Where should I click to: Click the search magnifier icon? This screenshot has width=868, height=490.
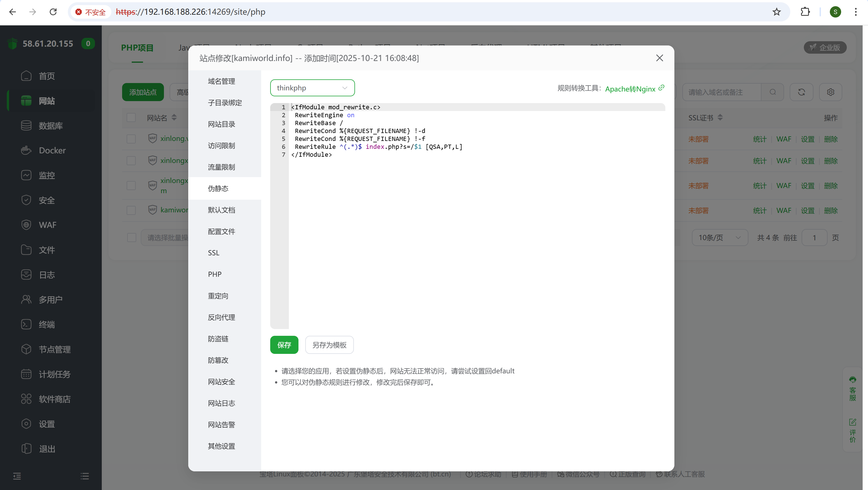(773, 92)
